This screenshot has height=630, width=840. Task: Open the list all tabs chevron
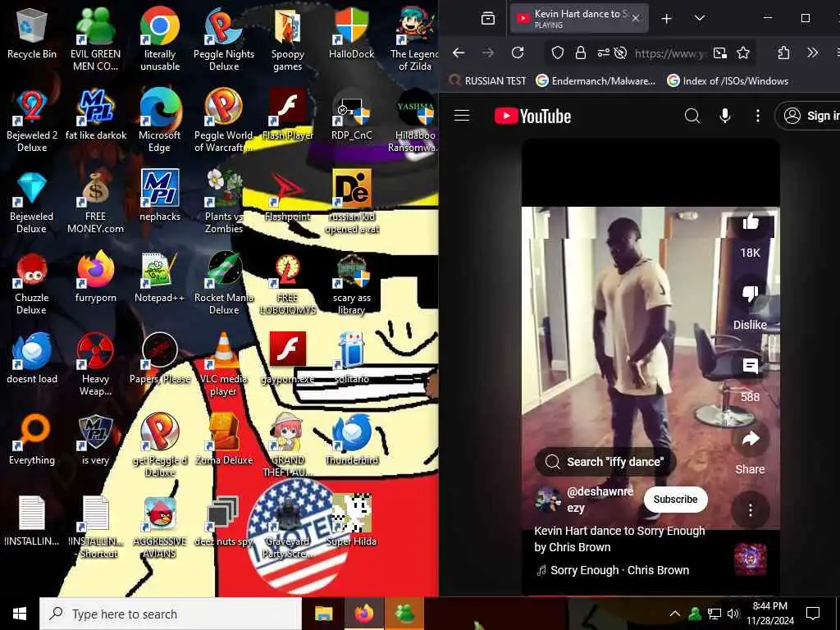pos(699,18)
